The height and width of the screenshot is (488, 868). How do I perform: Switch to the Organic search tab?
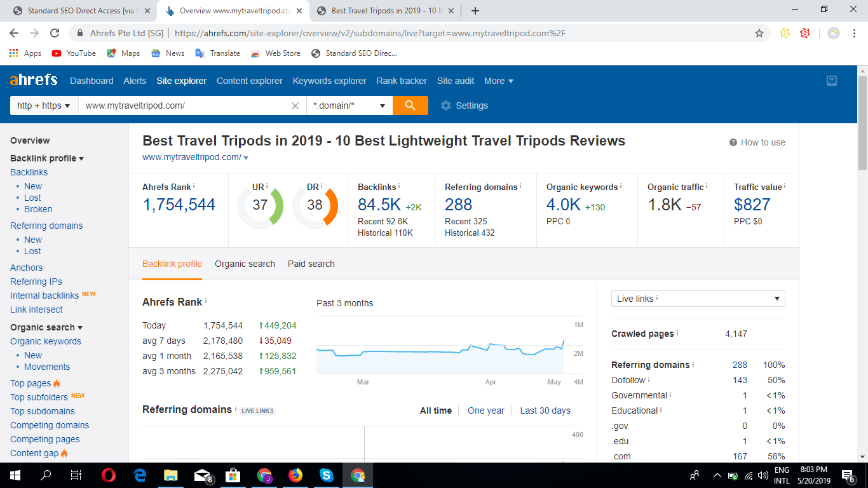(245, 264)
